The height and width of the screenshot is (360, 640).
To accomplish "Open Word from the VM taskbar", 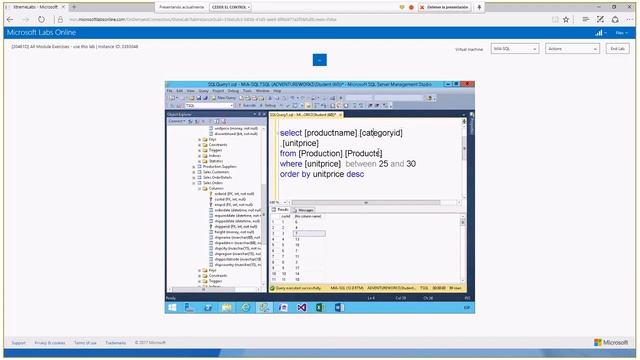I will (339, 307).
